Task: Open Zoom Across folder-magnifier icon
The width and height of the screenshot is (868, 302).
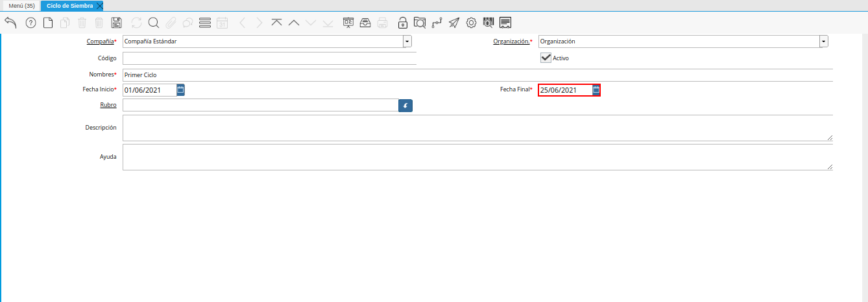Action: pos(420,23)
